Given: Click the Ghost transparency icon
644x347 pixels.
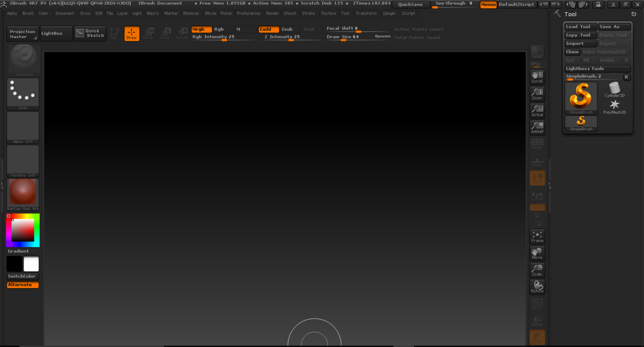Looking at the screenshot, I should coord(537,337).
